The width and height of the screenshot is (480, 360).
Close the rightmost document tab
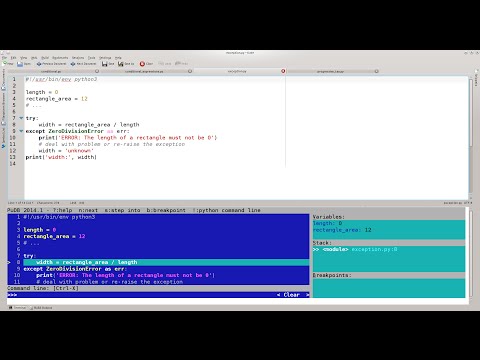pos(376,71)
